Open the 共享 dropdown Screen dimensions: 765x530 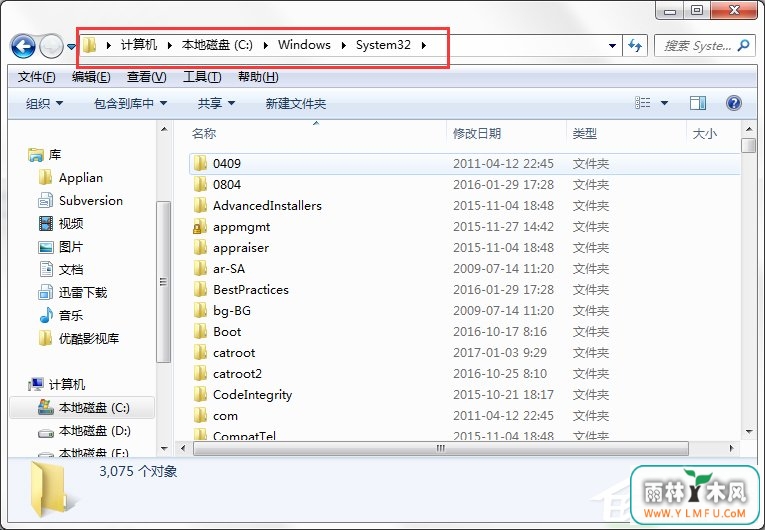[216, 103]
